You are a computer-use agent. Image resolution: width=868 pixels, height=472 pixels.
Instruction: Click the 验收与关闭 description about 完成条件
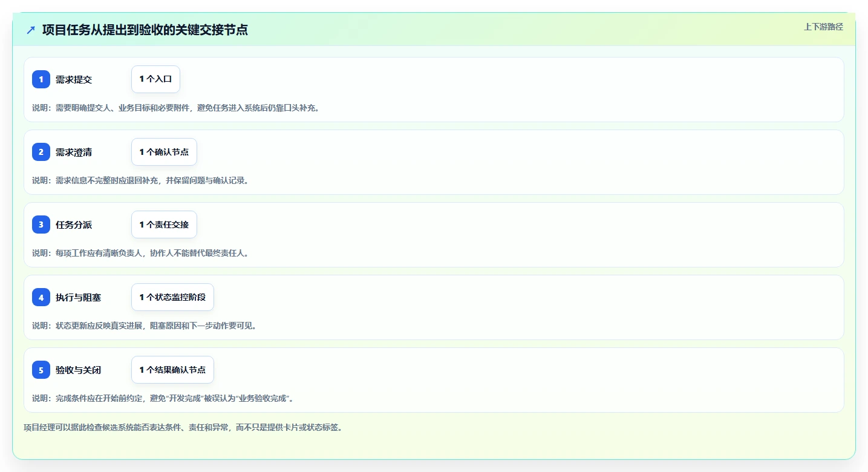(x=163, y=398)
